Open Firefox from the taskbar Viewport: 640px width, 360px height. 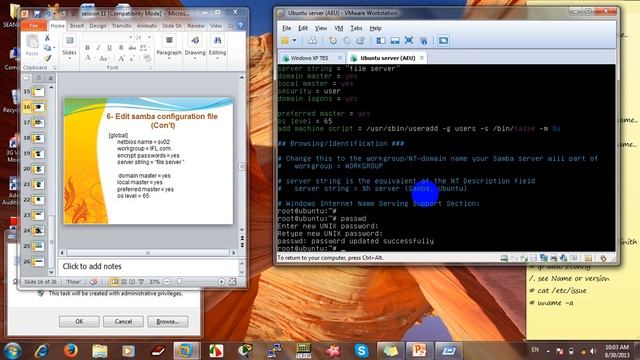coord(71,351)
